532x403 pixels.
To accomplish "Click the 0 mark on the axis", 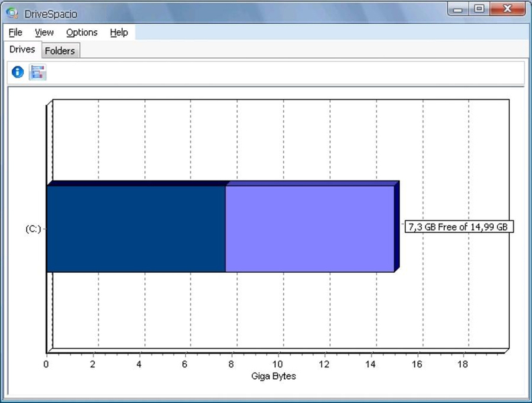I will coord(46,364).
